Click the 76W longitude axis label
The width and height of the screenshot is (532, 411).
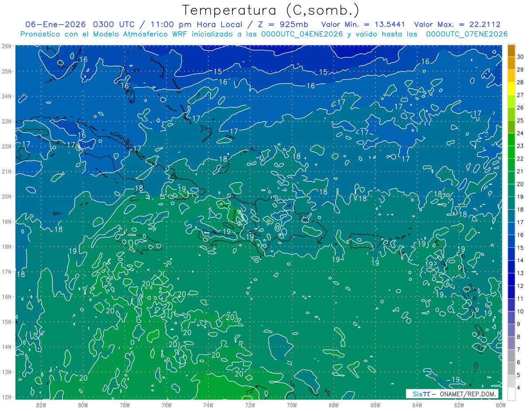click(x=167, y=405)
